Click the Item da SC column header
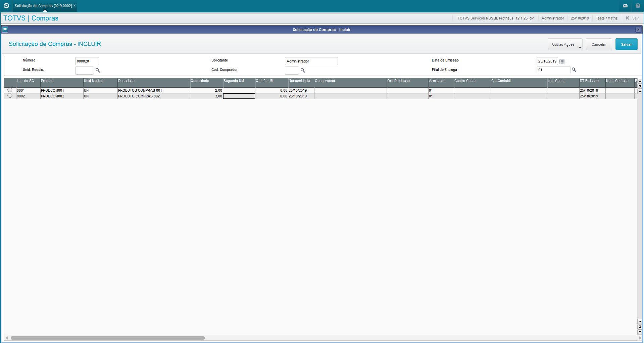 click(28, 83)
